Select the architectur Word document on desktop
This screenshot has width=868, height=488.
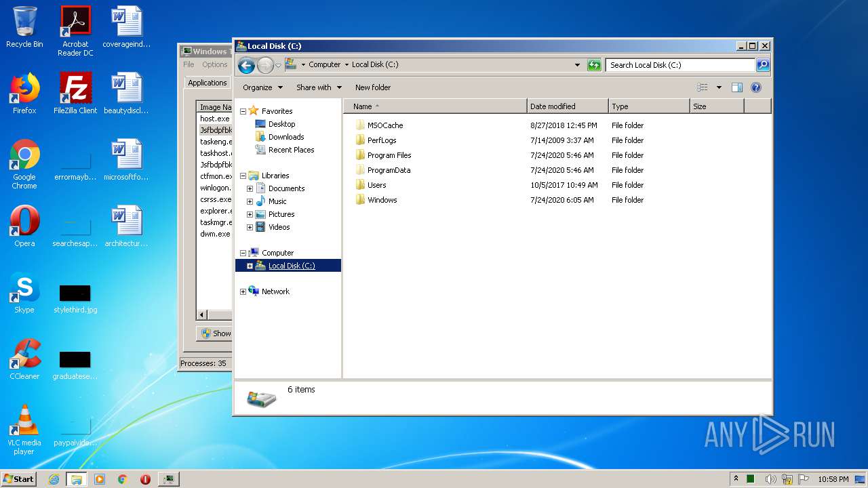tap(126, 226)
